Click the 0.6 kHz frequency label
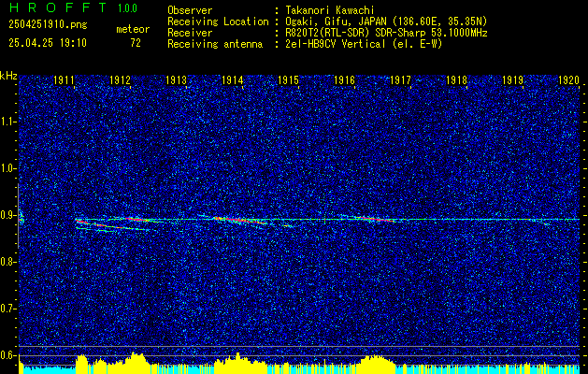588x374 pixels. coord(8,355)
